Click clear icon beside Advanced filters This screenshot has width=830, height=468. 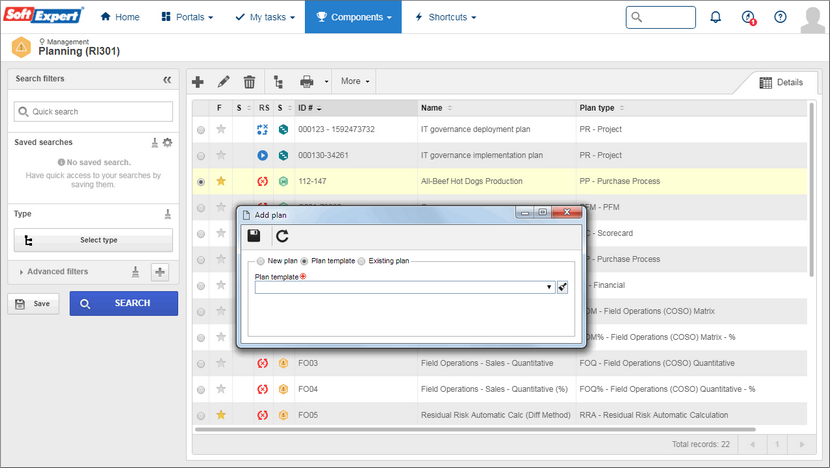(136, 272)
